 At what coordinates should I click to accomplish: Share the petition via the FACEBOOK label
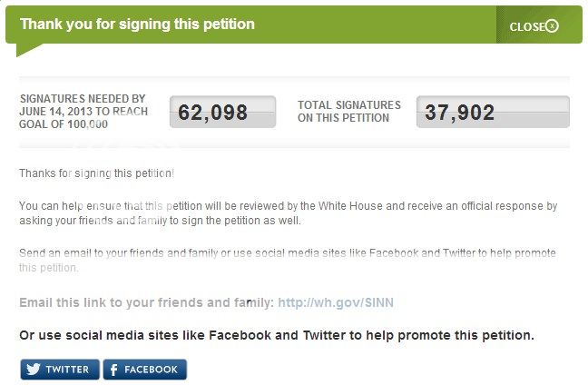(x=151, y=370)
